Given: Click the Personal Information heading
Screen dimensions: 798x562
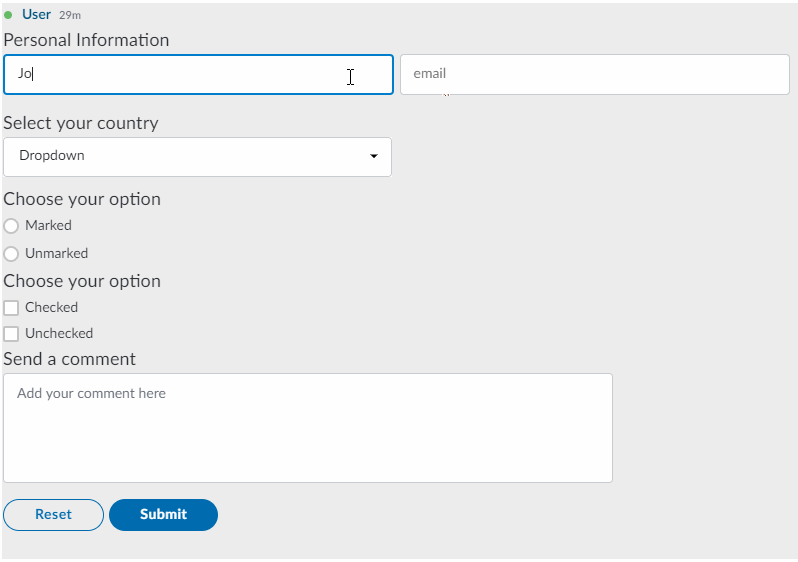Looking at the screenshot, I should click(x=86, y=40).
